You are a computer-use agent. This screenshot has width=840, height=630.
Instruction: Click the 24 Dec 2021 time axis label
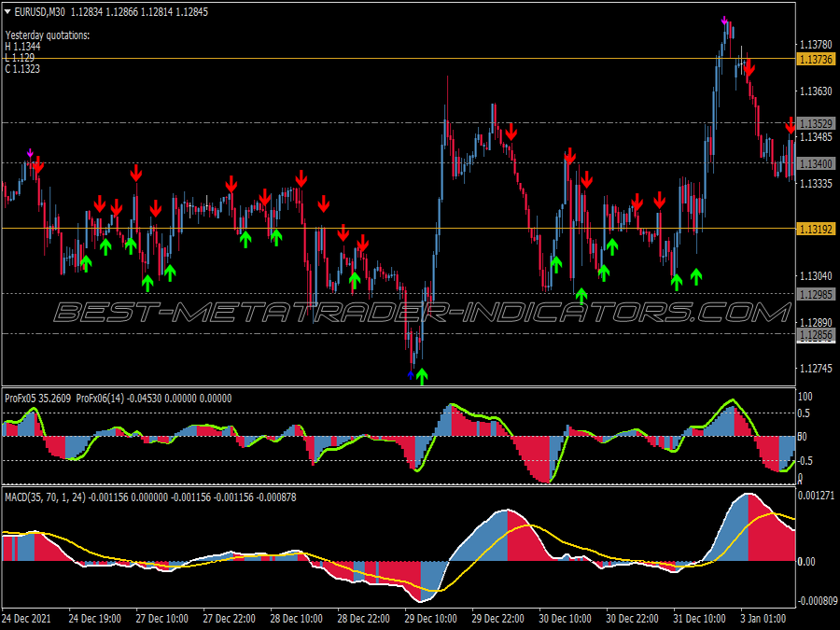pos(27,619)
